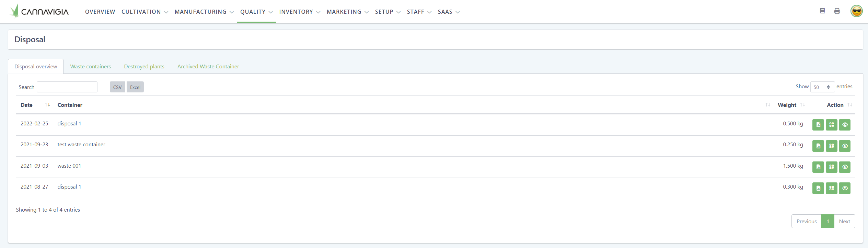
Task: Open report file icon for 2022-02-25 disposal
Action: pyautogui.click(x=818, y=125)
